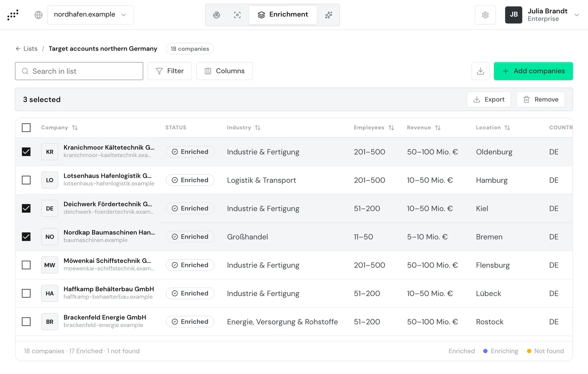Click the Enriching legend dot
Screen dimensions: 588x374
pos(485,351)
